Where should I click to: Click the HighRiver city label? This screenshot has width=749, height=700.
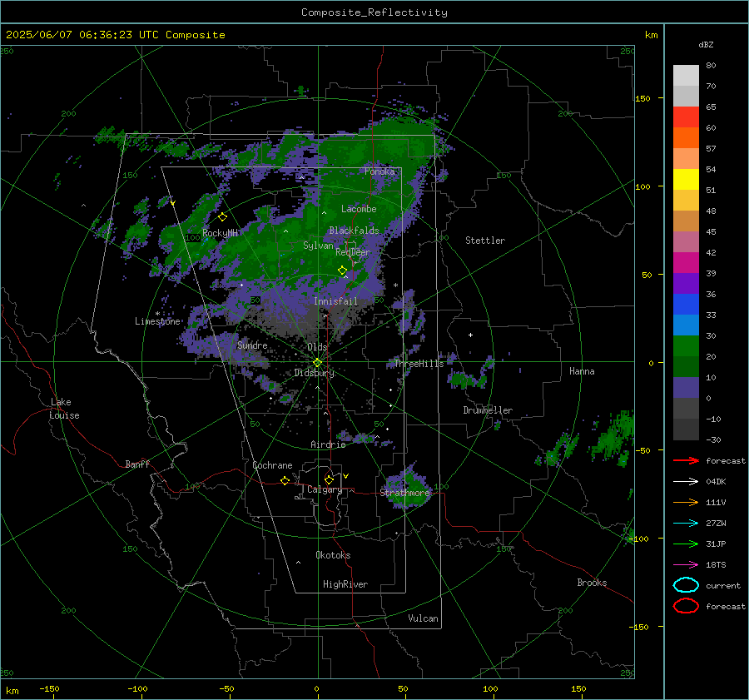pyautogui.click(x=345, y=585)
